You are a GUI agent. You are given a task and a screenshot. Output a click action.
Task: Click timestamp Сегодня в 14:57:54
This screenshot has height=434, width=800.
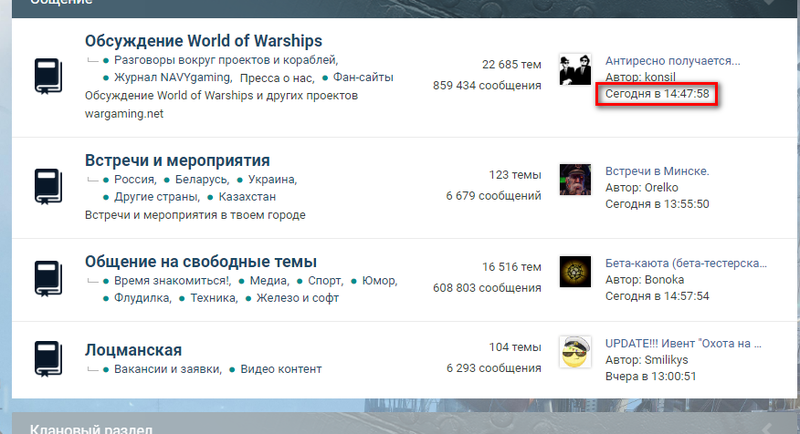coord(657,296)
